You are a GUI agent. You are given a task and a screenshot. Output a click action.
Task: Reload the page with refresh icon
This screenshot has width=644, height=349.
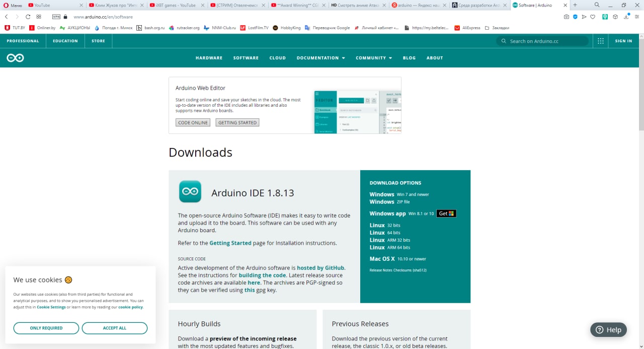click(28, 17)
